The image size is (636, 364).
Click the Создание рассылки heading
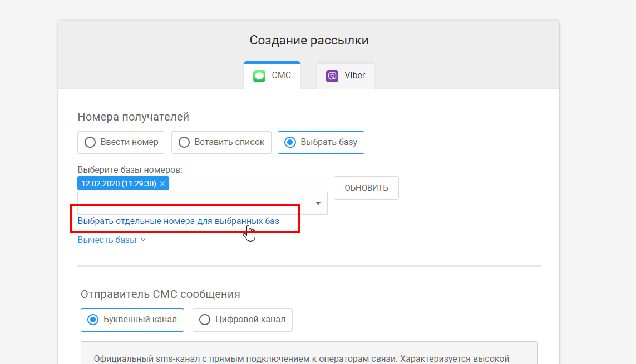click(309, 41)
